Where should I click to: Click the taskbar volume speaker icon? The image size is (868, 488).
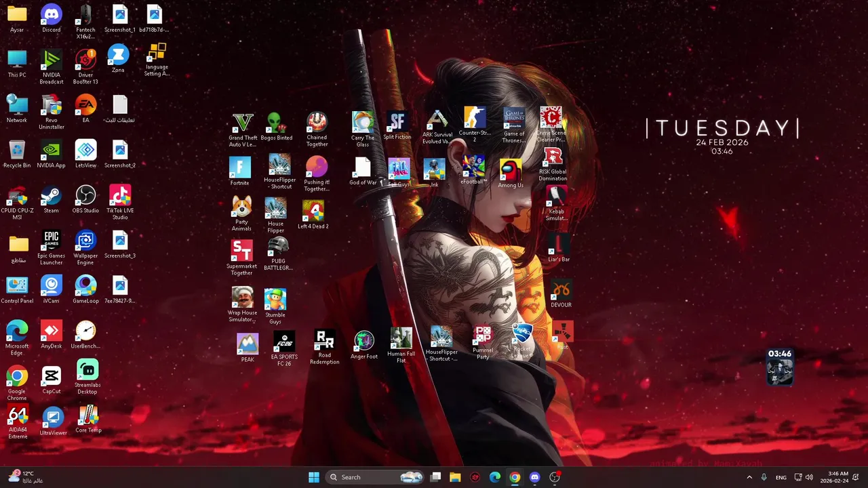(809, 477)
